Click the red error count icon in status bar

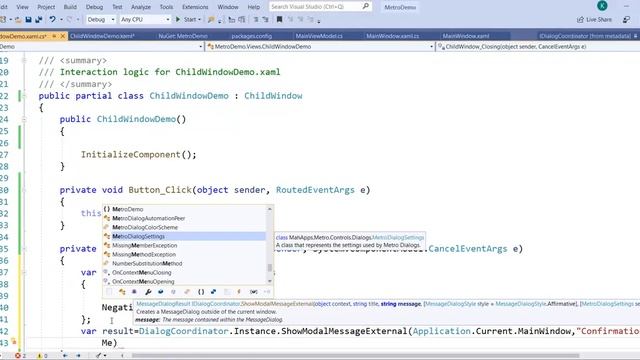[18, 356]
